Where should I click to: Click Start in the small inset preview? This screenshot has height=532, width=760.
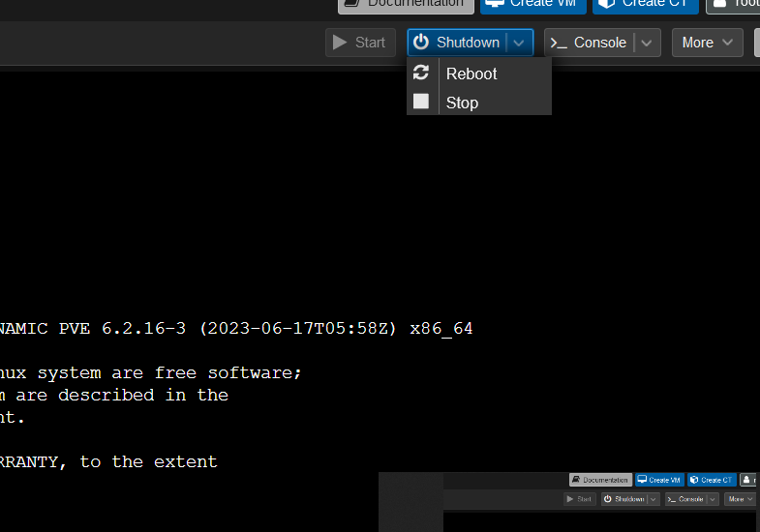[x=579, y=499]
